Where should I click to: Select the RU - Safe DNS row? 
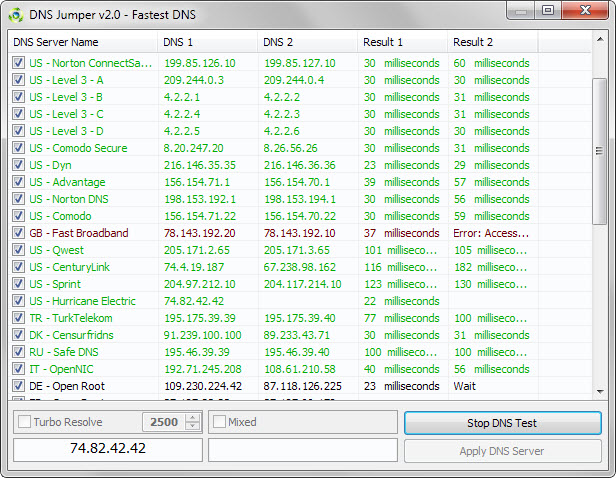pyautogui.click(x=300, y=352)
